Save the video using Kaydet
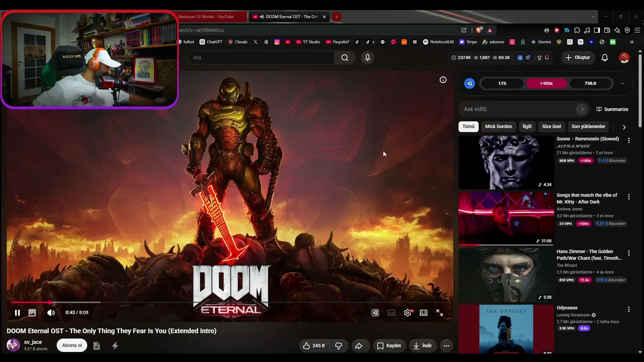Screen dimensions: 644x362 [389, 346]
